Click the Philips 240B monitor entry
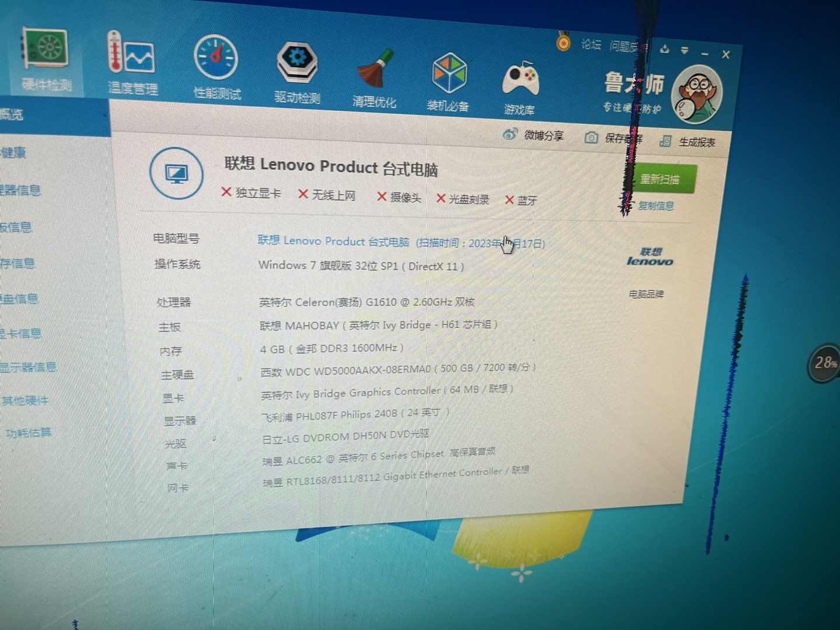840x630 pixels. point(355,415)
